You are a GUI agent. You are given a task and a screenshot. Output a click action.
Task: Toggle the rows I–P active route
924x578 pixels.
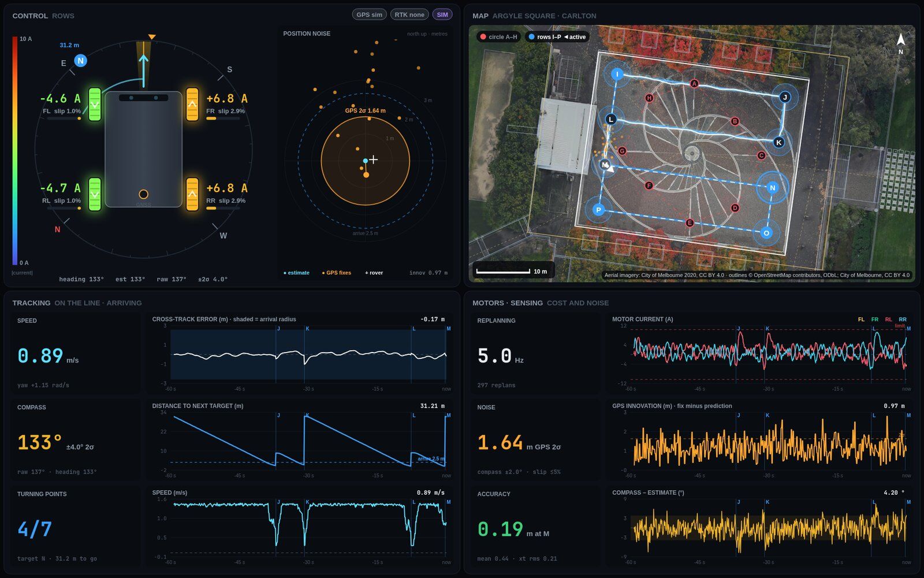point(557,36)
